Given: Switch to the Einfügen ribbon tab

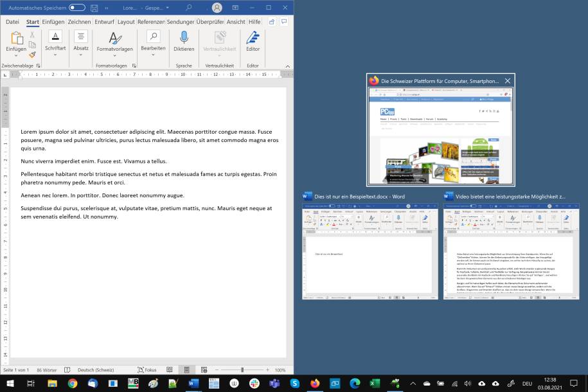Looking at the screenshot, I should tap(53, 21).
